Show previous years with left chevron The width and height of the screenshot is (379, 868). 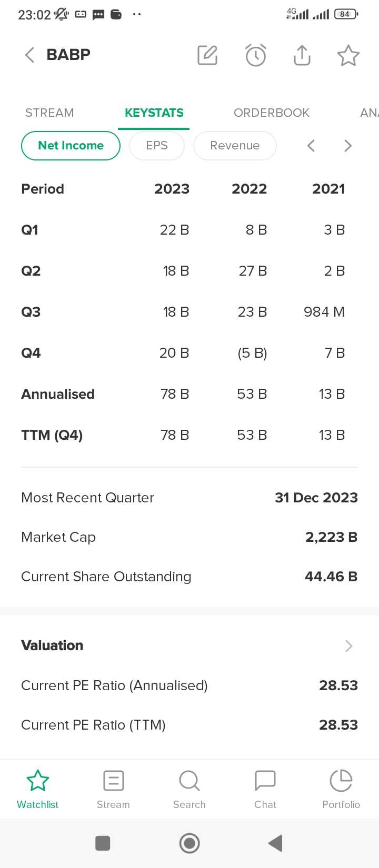pyautogui.click(x=311, y=146)
